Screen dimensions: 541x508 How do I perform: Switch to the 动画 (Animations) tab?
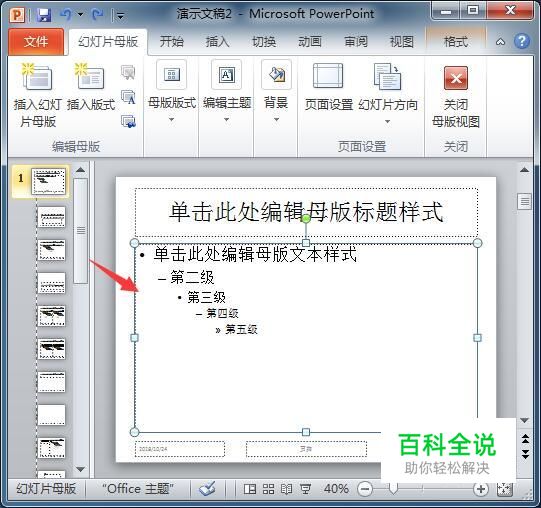point(310,42)
